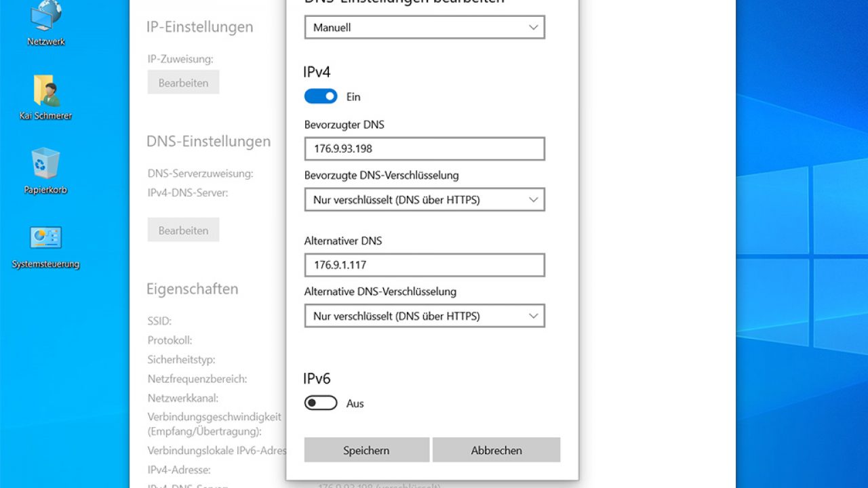This screenshot has height=488, width=868.
Task: Open the Alternative DNS-Verschlüsselung dropdown
Action: (x=425, y=316)
